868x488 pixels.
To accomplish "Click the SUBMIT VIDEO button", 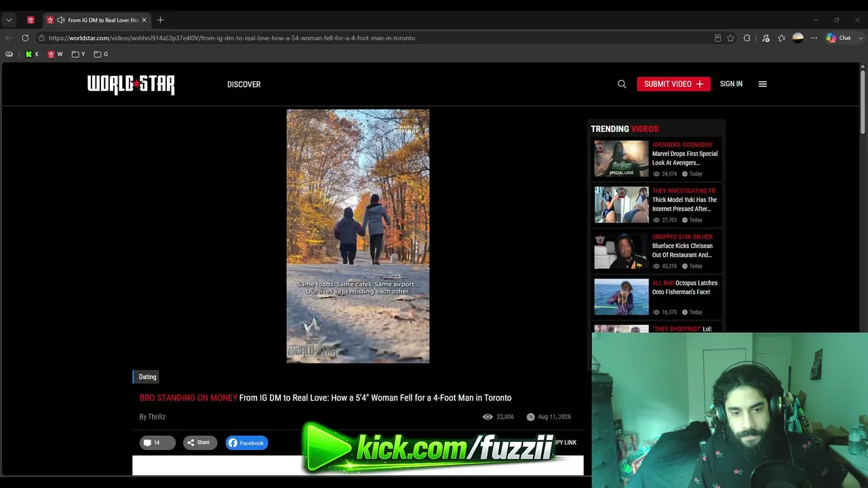I will click(673, 84).
